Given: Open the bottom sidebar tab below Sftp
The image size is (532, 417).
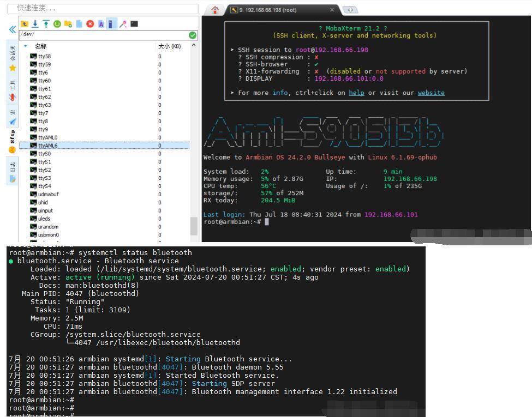Looking at the screenshot, I should point(13,172).
